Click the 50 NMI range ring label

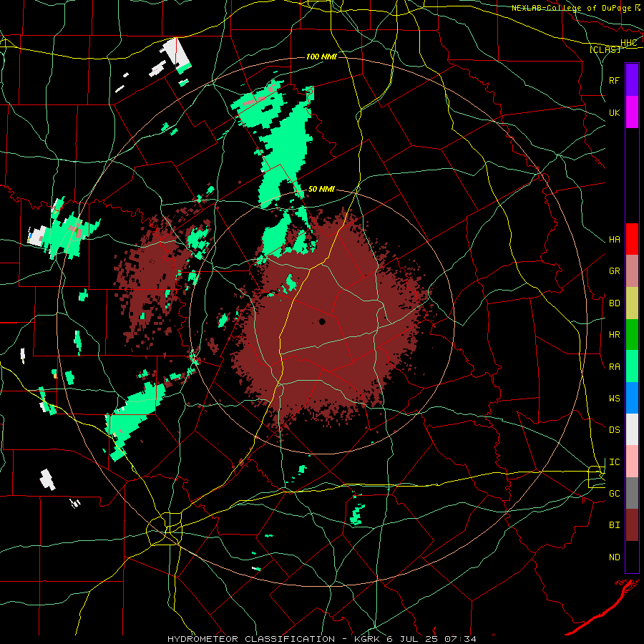point(321,189)
